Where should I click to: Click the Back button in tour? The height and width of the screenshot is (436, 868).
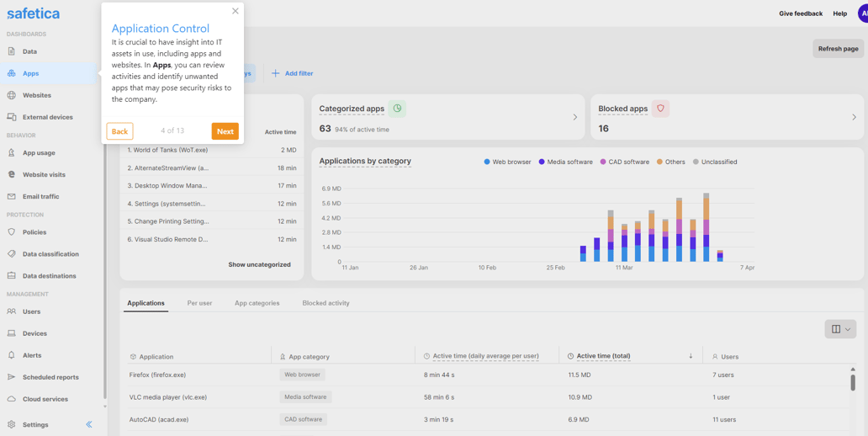coord(119,131)
